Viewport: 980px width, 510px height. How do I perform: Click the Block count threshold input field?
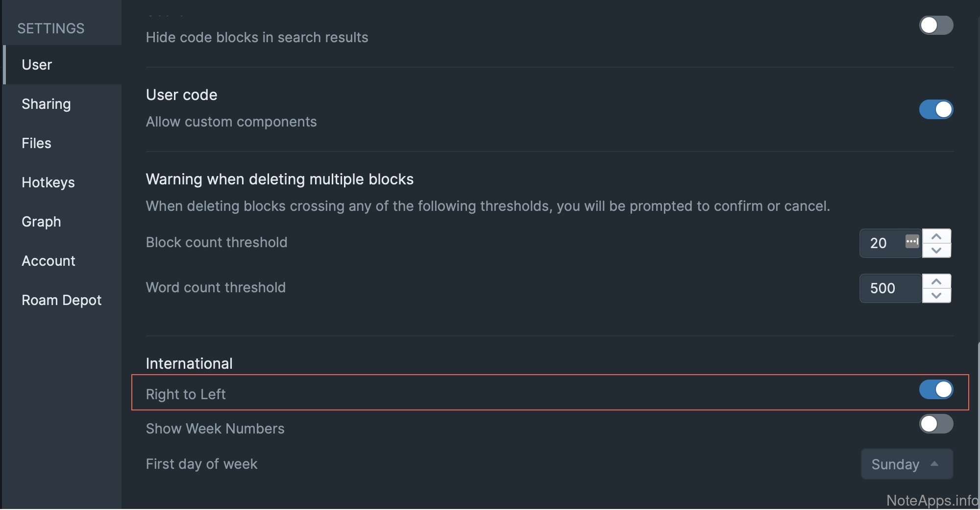click(882, 243)
